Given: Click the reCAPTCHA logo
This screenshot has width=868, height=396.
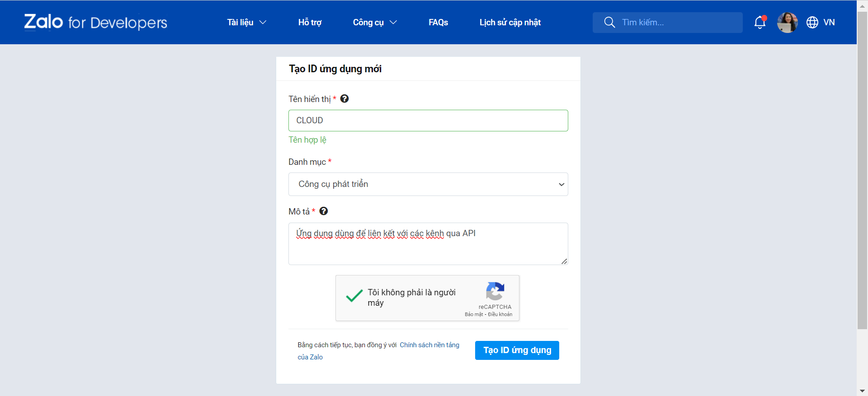Looking at the screenshot, I should pos(495,291).
